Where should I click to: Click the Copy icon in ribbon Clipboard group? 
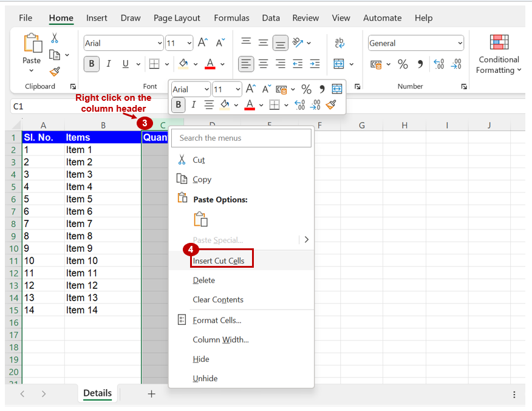(54, 55)
